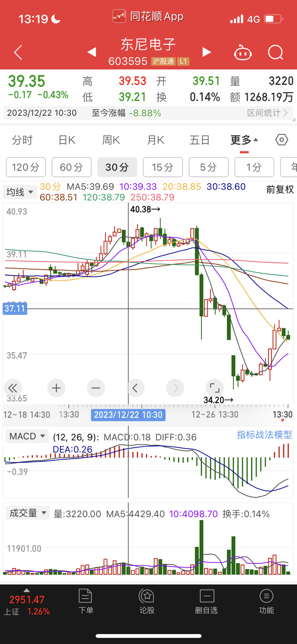Open fullscreen landscape chart icon
This screenshot has width=297, height=644.
[x=215, y=388]
